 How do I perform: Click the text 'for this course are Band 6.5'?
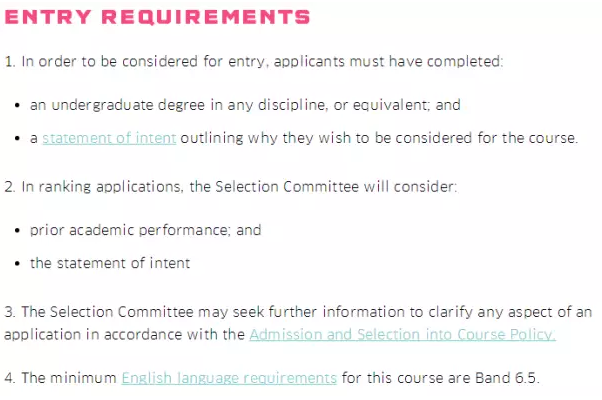coord(440,378)
